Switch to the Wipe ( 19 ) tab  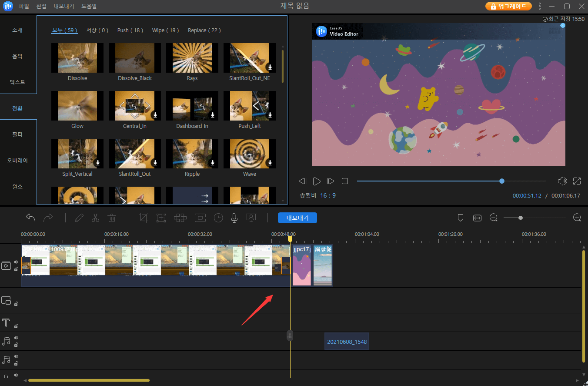(x=166, y=30)
